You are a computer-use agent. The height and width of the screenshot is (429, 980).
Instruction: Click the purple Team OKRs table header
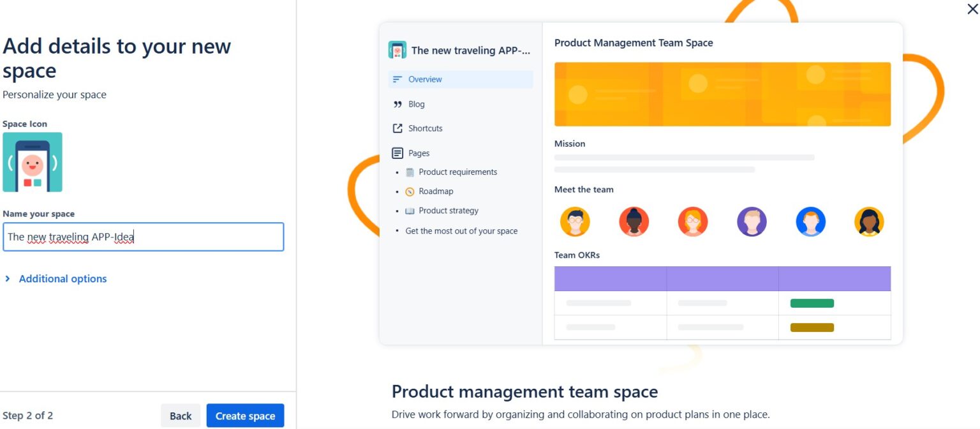tap(722, 278)
